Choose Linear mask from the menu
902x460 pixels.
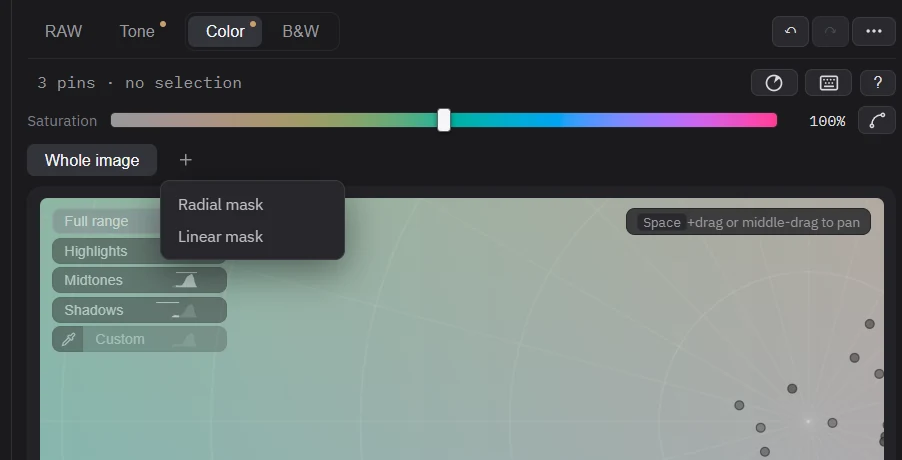pos(220,237)
